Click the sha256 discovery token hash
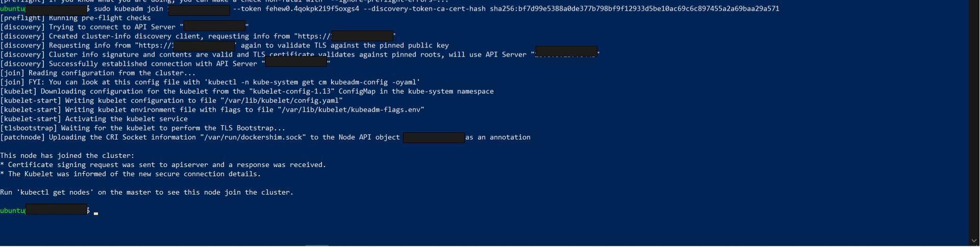This screenshot has height=247, width=980. point(634,9)
